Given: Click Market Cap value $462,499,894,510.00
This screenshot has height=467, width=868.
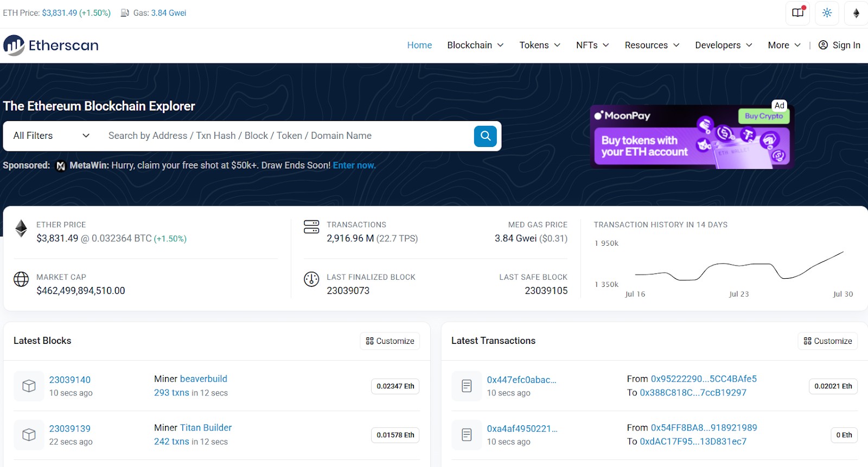Looking at the screenshot, I should pos(81,291).
